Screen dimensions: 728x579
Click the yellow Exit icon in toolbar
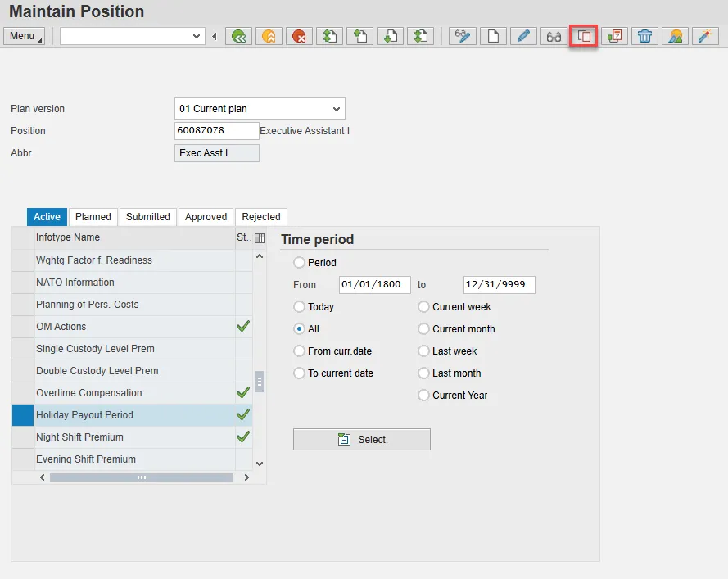269,36
